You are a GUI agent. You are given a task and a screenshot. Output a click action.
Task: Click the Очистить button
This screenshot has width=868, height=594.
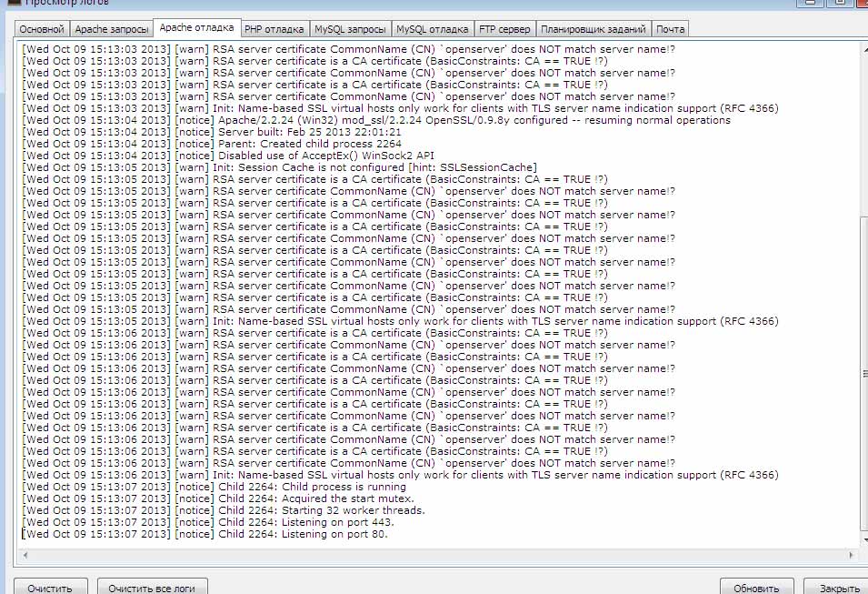(x=50, y=588)
